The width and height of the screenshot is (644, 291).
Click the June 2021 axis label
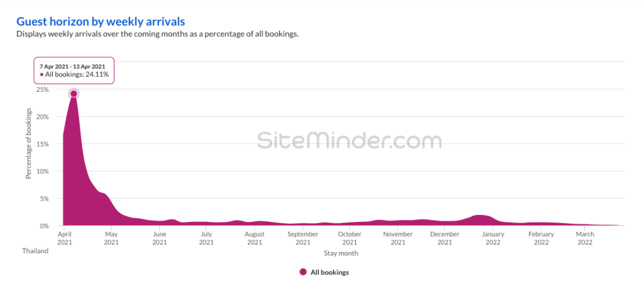159,238
